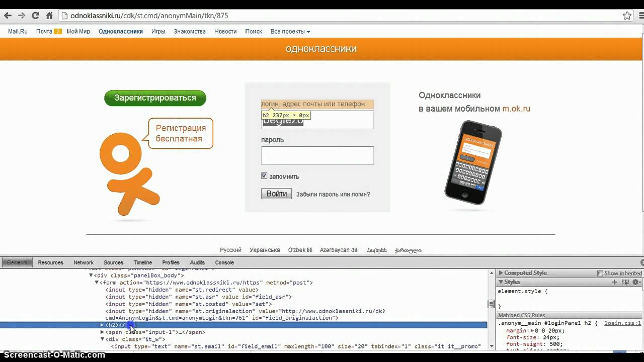This screenshot has height=362, width=644.
Task: Collapse the form action node
Action: pos(97,283)
